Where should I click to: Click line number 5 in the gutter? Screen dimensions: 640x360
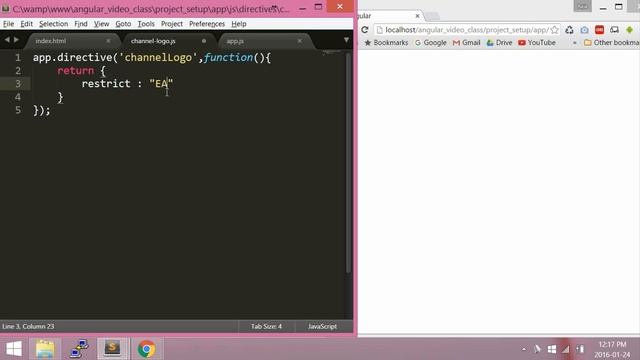coord(18,110)
